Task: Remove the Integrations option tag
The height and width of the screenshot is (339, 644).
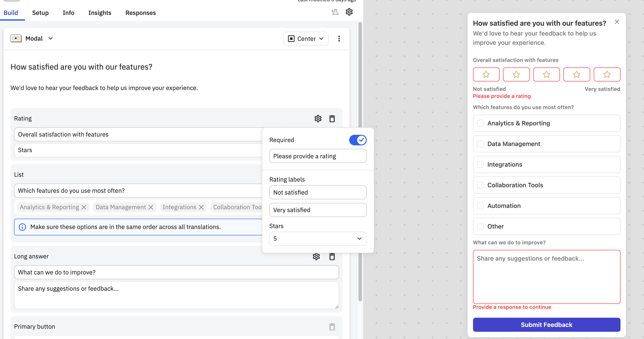Action: point(201,207)
